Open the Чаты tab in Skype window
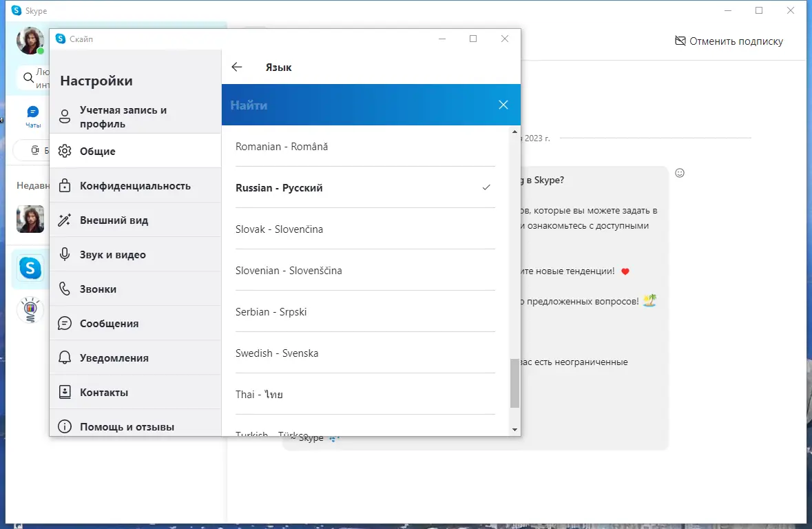The width and height of the screenshot is (812, 529). click(x=32, y=116)
